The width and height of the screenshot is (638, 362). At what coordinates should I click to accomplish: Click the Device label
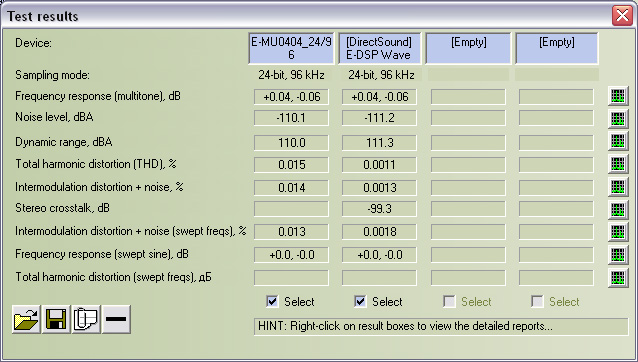(33, 43)
